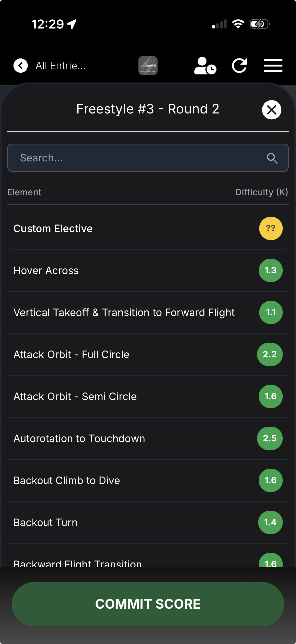The height and width of the screenshot is (644, 296).
Task: Open the hamburger menu
Action: (273, 66)
